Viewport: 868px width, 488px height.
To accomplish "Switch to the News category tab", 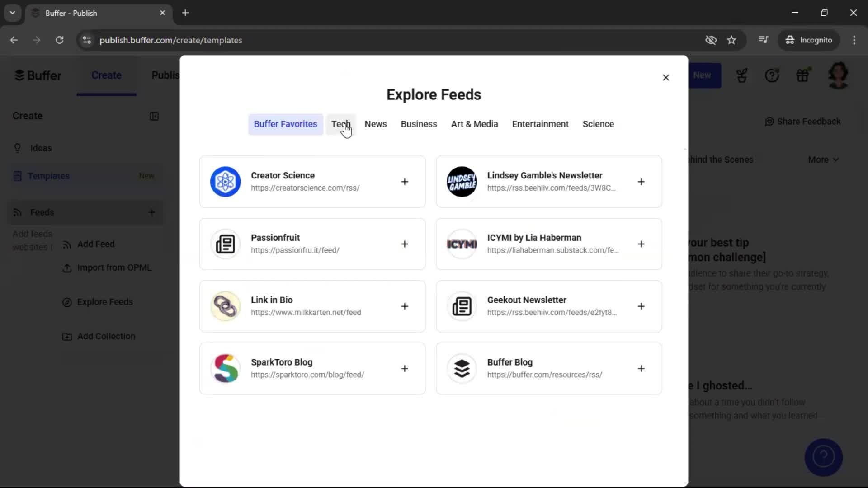I will 376,124.
